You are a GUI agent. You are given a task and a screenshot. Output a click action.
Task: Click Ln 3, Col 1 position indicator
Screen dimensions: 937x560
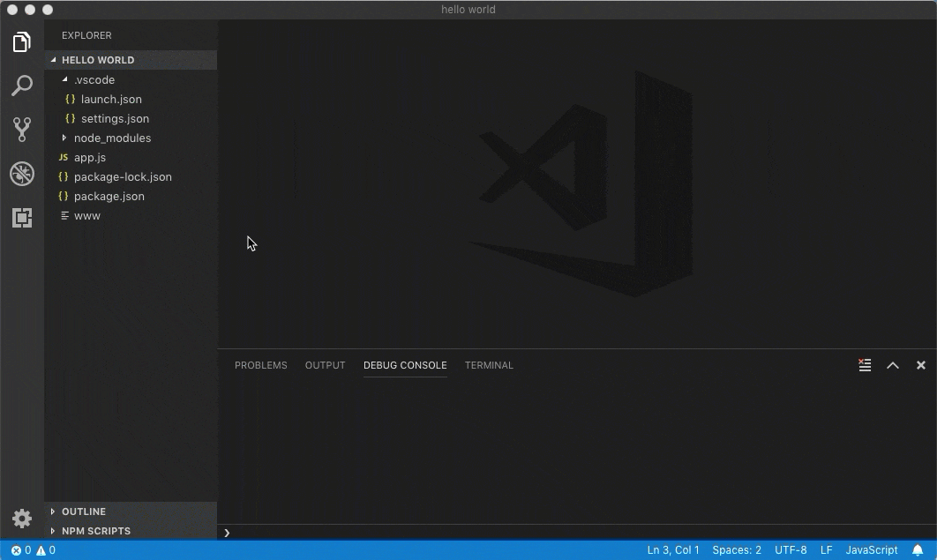point(673,549)
